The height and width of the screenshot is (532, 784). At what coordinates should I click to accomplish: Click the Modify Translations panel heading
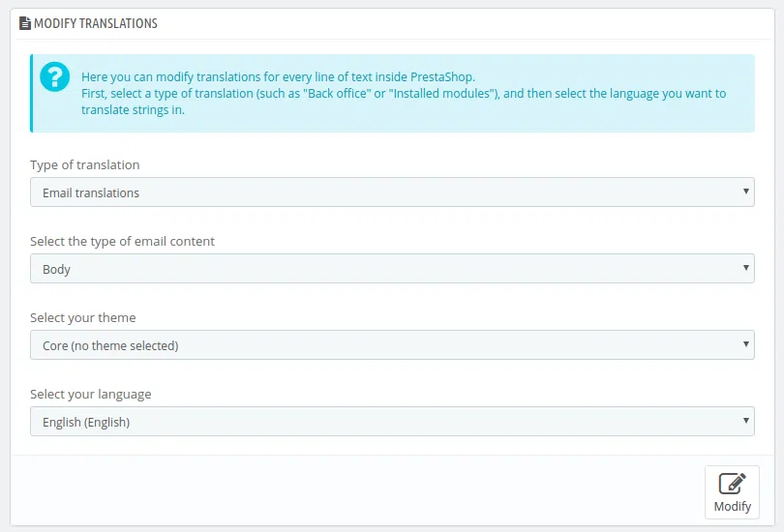click(96, 23)
